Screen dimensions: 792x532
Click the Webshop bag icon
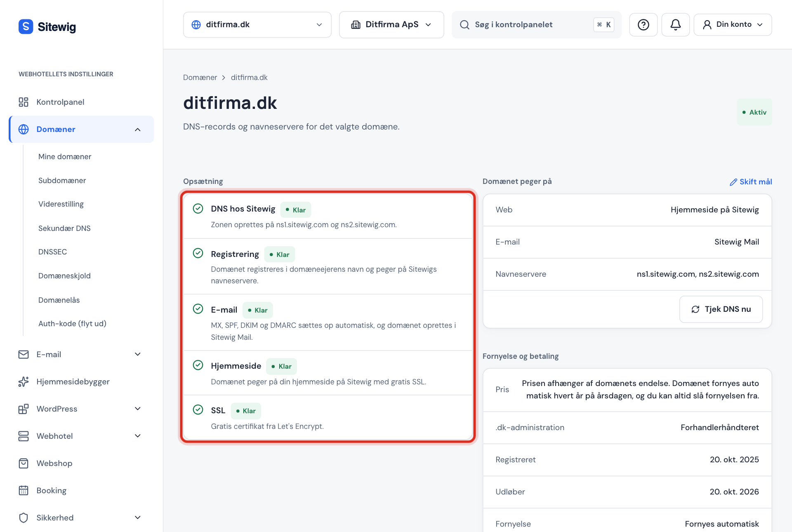24,463
